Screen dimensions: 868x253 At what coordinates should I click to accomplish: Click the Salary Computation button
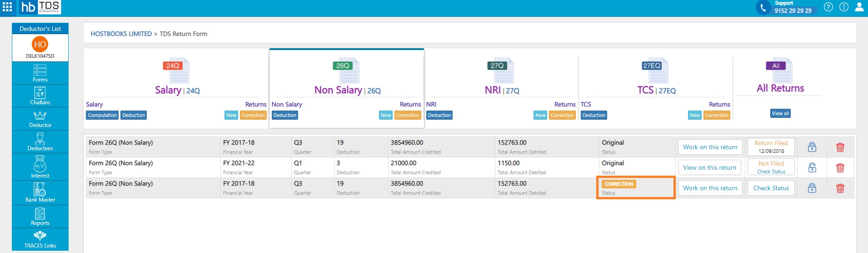point(102,115)
